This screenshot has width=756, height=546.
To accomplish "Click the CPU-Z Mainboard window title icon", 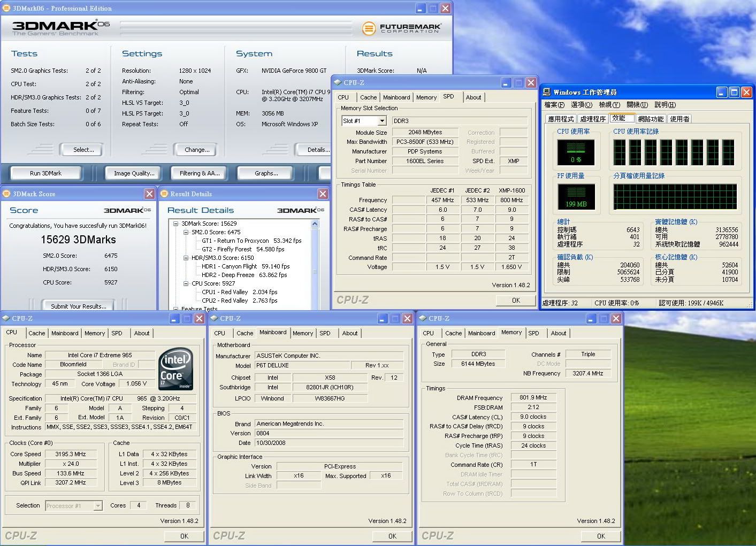I will tap(214, 318).
